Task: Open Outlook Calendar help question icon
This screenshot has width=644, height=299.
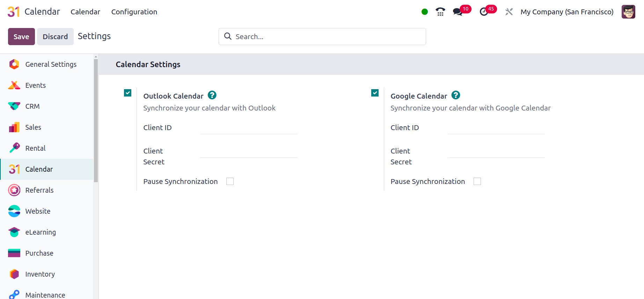Action: pyautogui.click(x=212, y=95)
